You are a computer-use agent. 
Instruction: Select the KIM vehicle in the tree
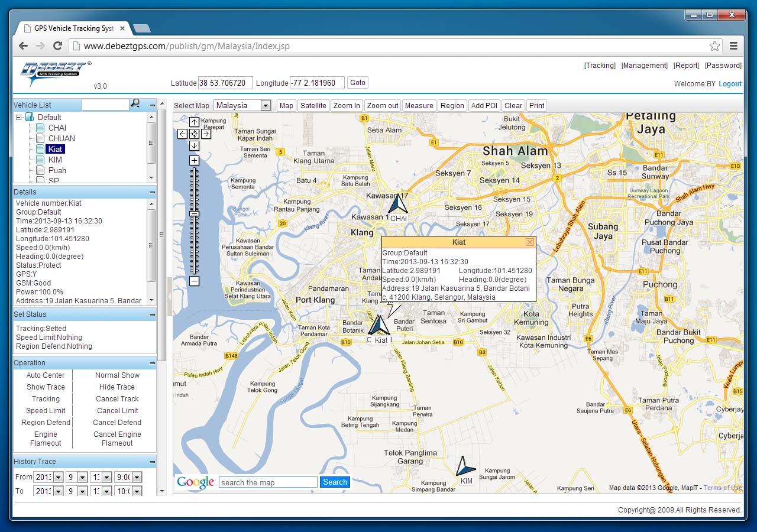point(55,160)
